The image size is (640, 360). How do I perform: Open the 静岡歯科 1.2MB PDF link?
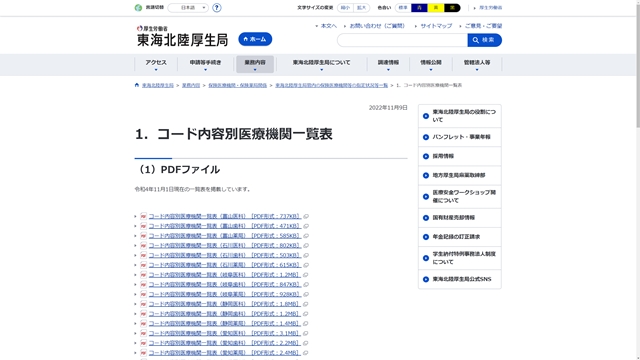point(224,314)
